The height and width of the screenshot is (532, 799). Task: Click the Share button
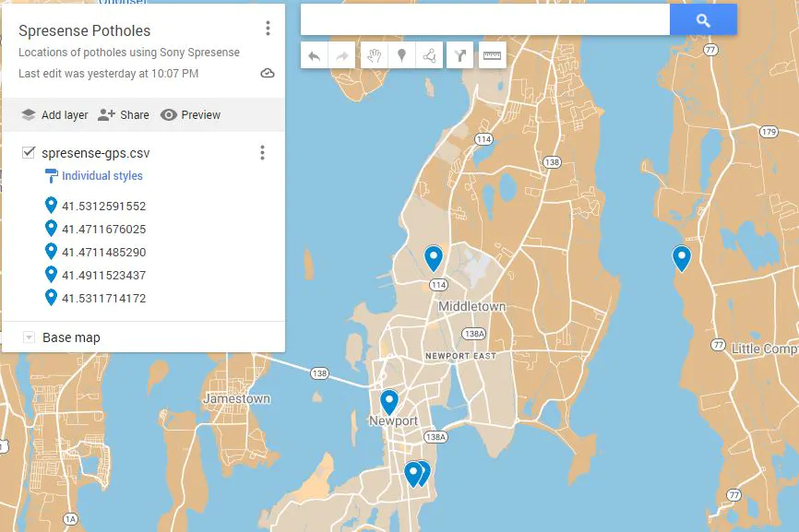[x=124, y=115]
